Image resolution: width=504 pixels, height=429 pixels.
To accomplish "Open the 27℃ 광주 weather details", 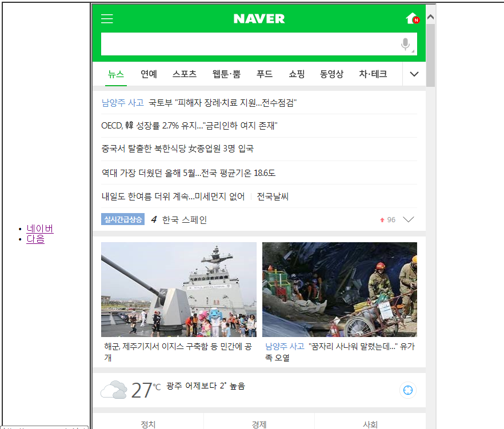I will click(x=188, y=390).
